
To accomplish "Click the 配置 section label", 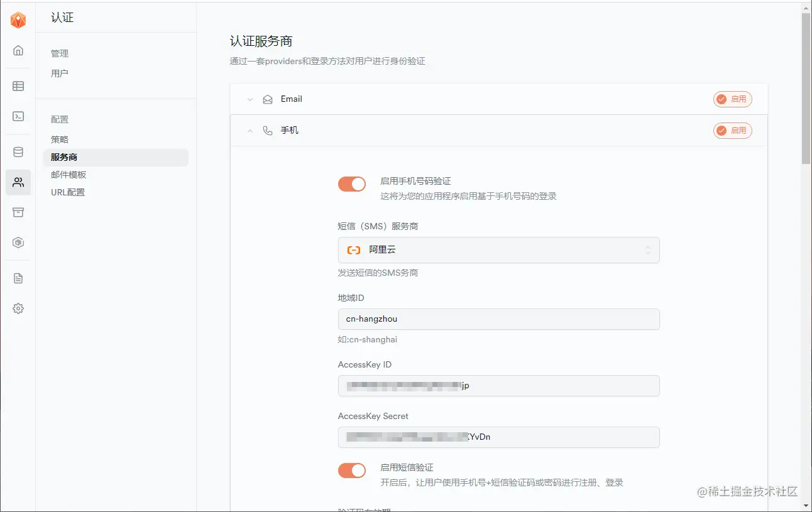I will tap(60, 119).
